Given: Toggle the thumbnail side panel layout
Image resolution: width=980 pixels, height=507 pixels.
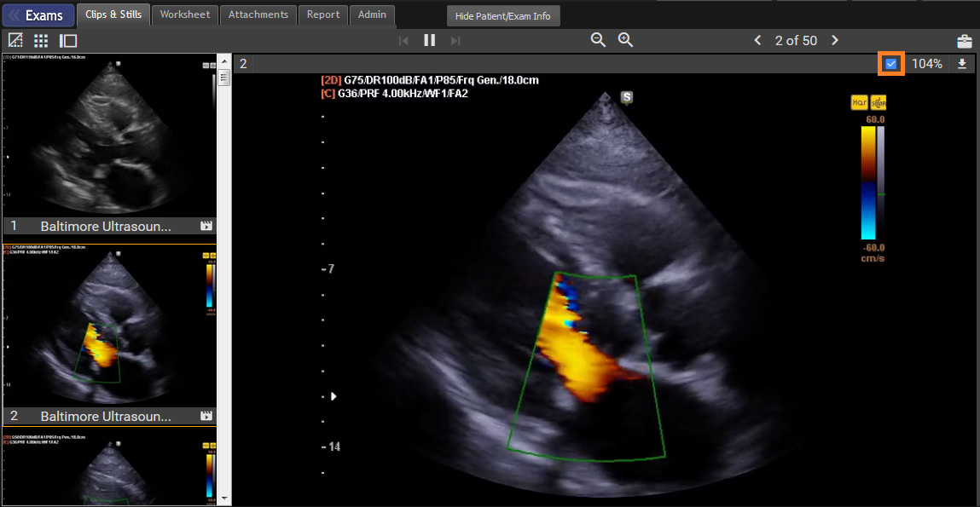Looking at the screenshot, I should coord(68,40).
